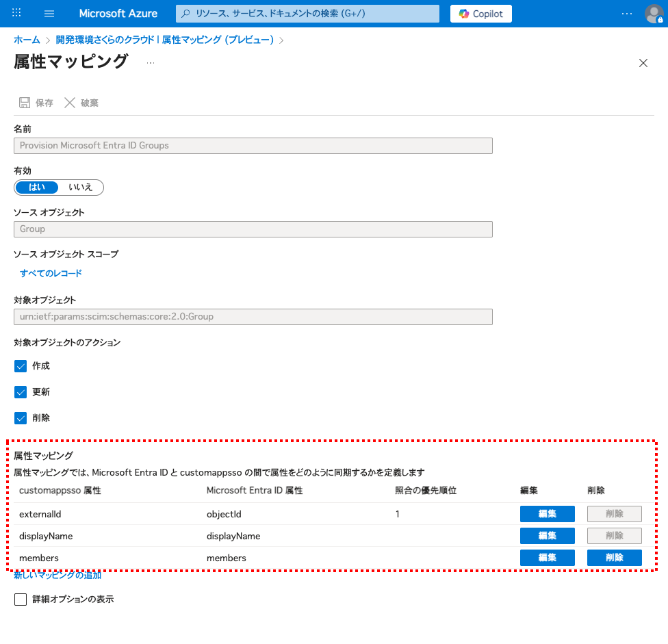Close the 属性マッピング pane

(x=643, y=63)
